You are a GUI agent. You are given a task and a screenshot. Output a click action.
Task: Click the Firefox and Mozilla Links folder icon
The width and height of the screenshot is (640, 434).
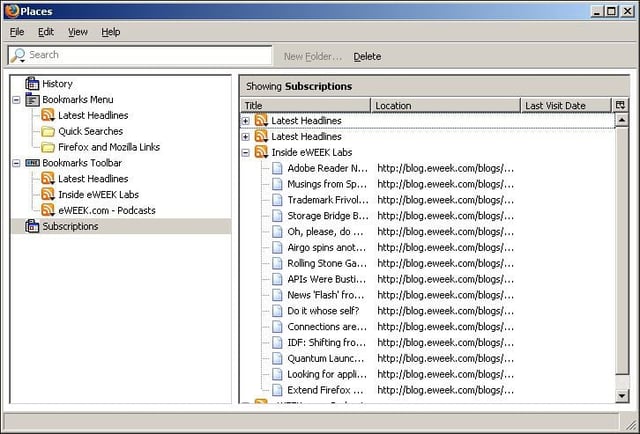48,147
